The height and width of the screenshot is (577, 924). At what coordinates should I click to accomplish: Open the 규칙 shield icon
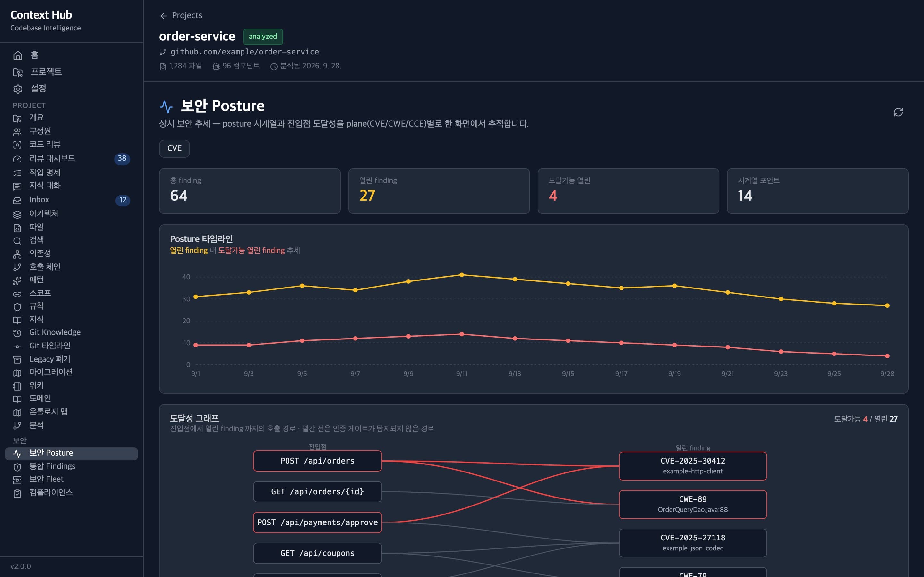17,307
